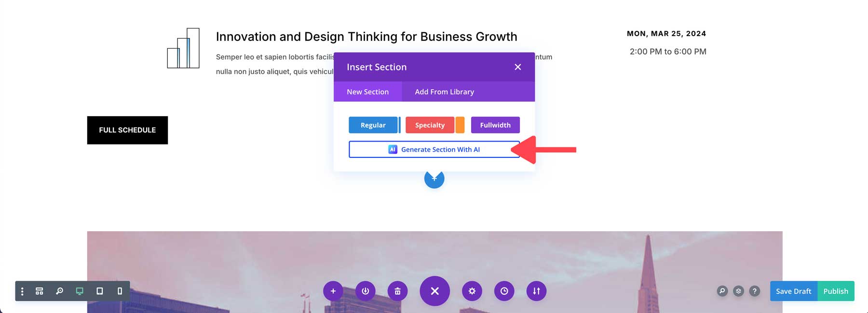Screen dimensions: 868x313
Task: Collapse the bottom toolbar with X button
Action: pos(434,291)
